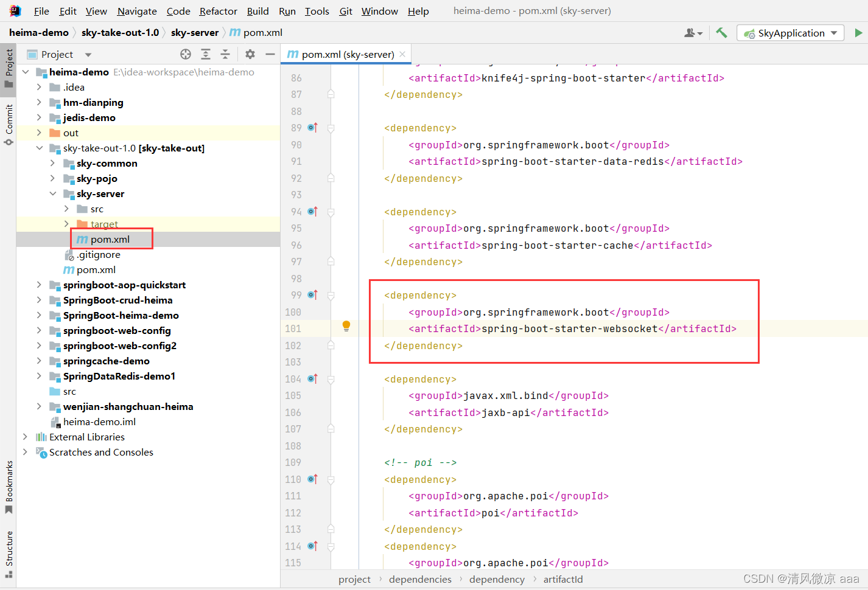Click gutter marker on line 99
Viewport: 868px width, 590px height.
pyautogui.click(x=313, y=295)
